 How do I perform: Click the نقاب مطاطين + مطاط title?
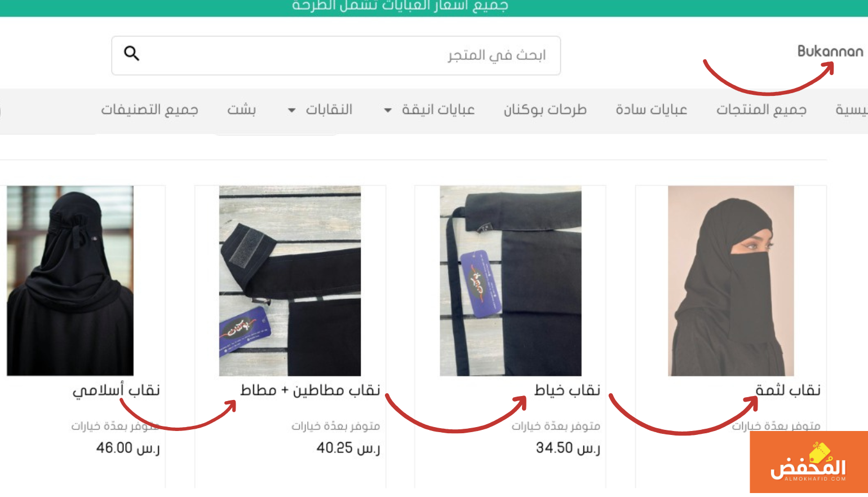[x=310, y=390]
